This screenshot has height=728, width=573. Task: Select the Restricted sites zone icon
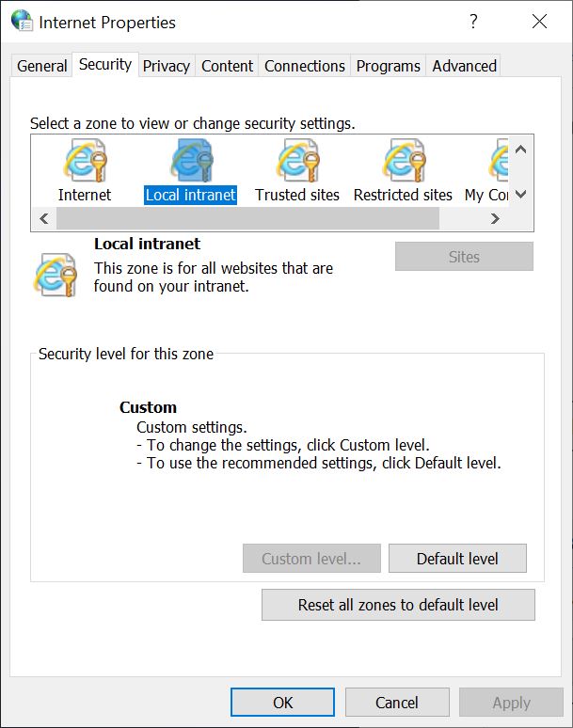tap(404, 161)
